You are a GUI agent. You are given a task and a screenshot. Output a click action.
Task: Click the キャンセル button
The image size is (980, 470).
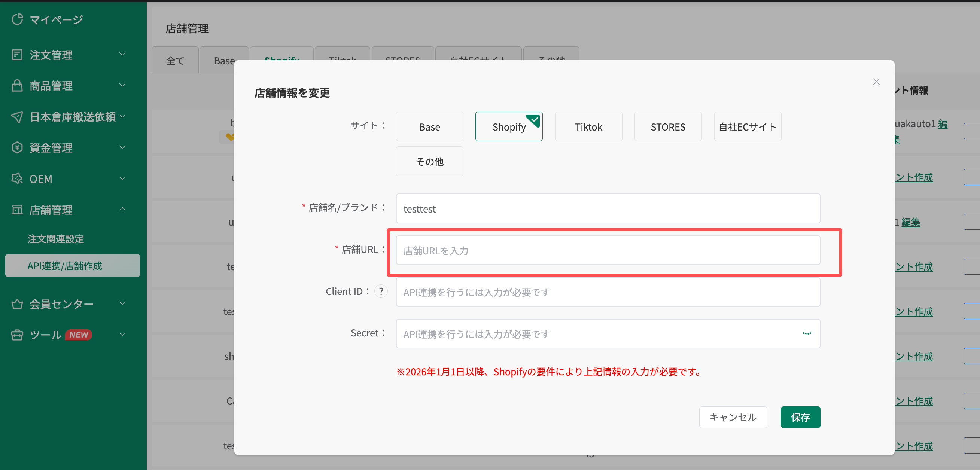point(733,417)
